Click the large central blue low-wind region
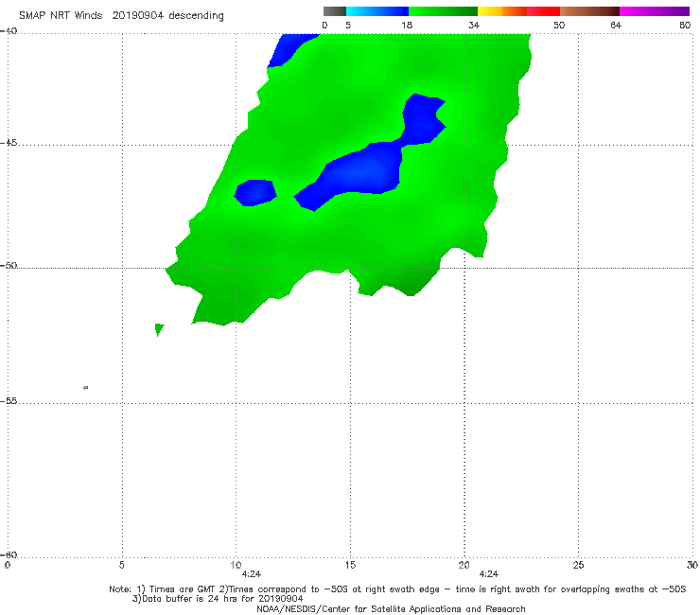Screen dimensions: 700x615 click(x=366, y=172)
